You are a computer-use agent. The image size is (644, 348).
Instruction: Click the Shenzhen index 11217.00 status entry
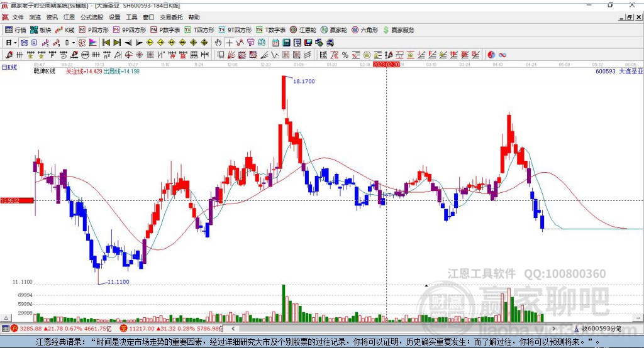(171, 329)
